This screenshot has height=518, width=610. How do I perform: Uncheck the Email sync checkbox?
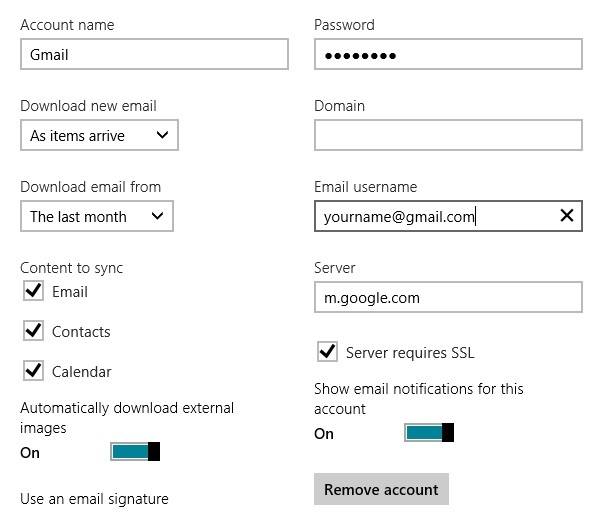[33, 290]
